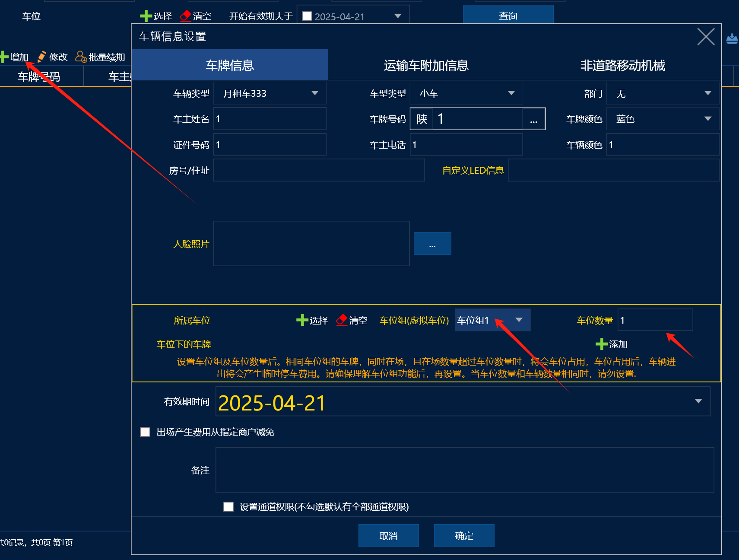This screenshot has height=560, width=739.
Task: Open top 2025-04-21 date picker arrow
Action: point(398,16)
